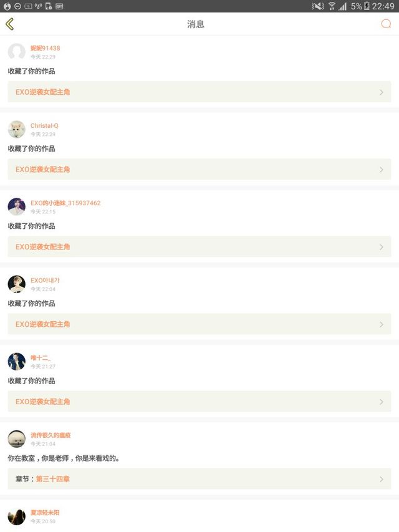This screenshot has width=399, height=532.
Task: Tap the avatar of 唯十二_
Action: (x=17, y=361)
